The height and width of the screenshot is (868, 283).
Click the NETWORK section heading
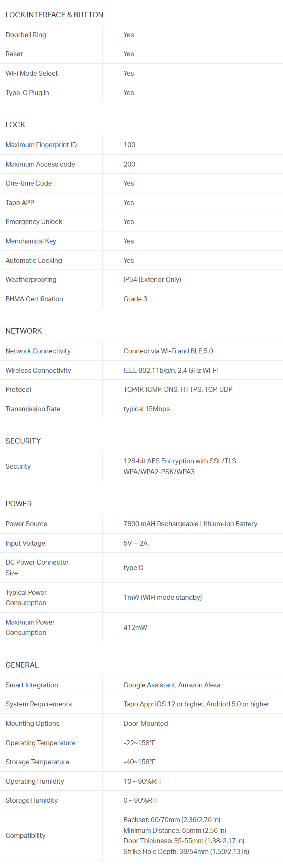[24, 331]
